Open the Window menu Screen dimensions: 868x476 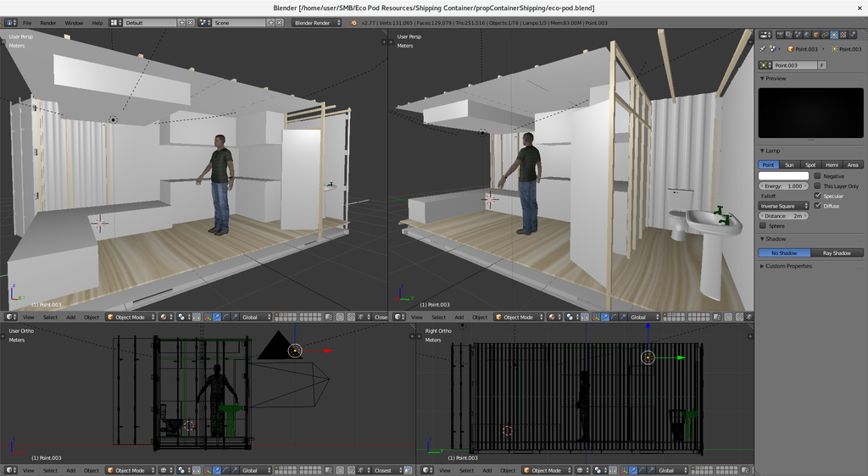(74, 23)
